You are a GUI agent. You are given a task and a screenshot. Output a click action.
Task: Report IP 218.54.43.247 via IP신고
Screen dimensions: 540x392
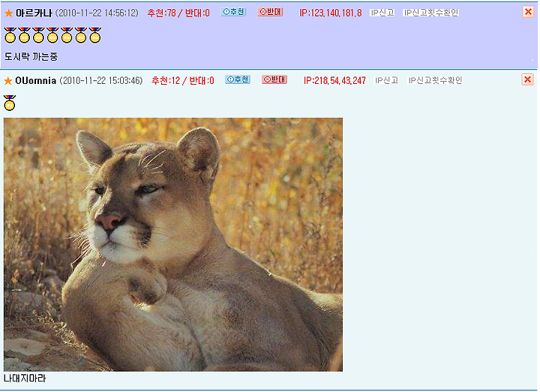386,80
